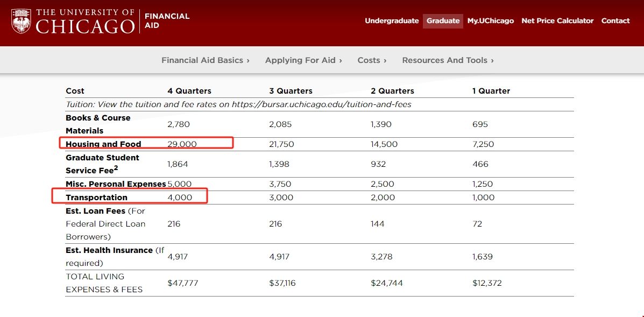Click the University of Chicago shield crest
The height and width of the screenshot is (317, 644).
tap(22, 21)
